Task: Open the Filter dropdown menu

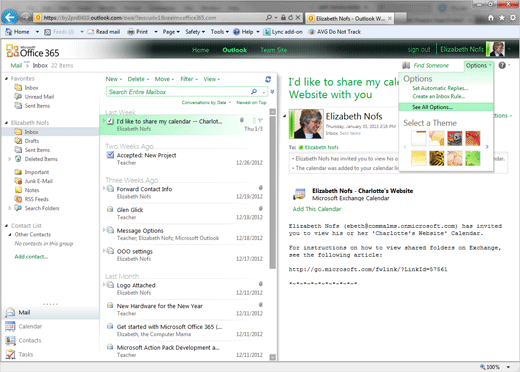Action: pyautogui.click(x=189, y=79)
